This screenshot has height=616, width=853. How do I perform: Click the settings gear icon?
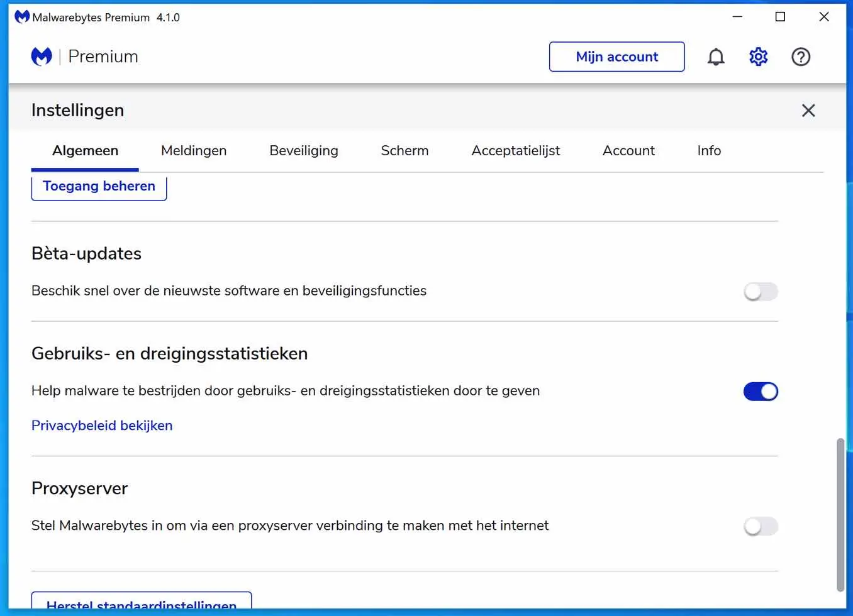(758, 57)
